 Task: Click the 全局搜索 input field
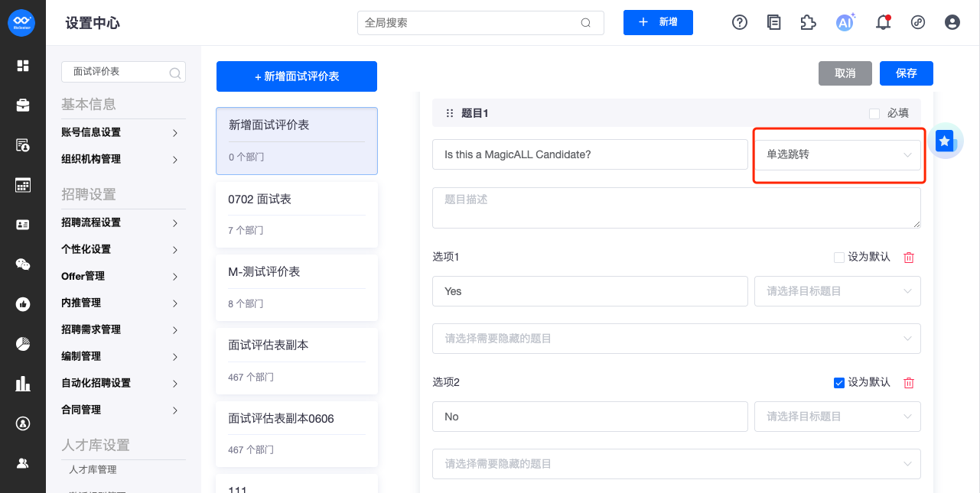tap(480, 23)
